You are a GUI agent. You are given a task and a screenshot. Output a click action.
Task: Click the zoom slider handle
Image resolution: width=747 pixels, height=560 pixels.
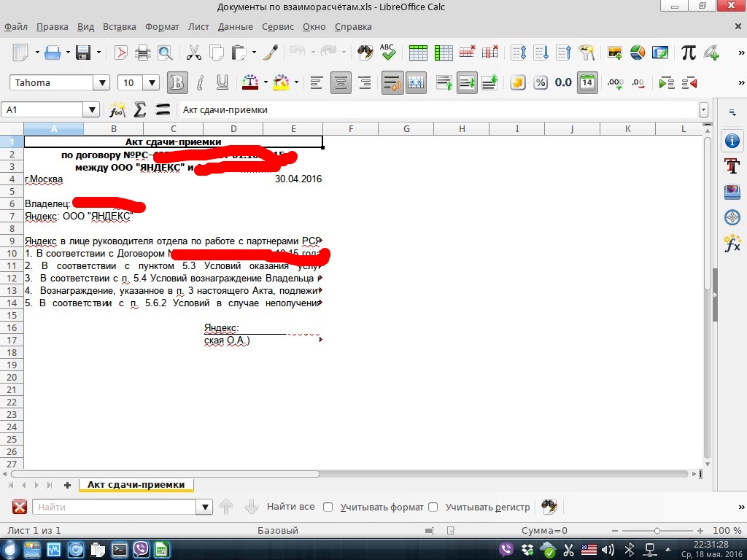[x=657, y=531]
